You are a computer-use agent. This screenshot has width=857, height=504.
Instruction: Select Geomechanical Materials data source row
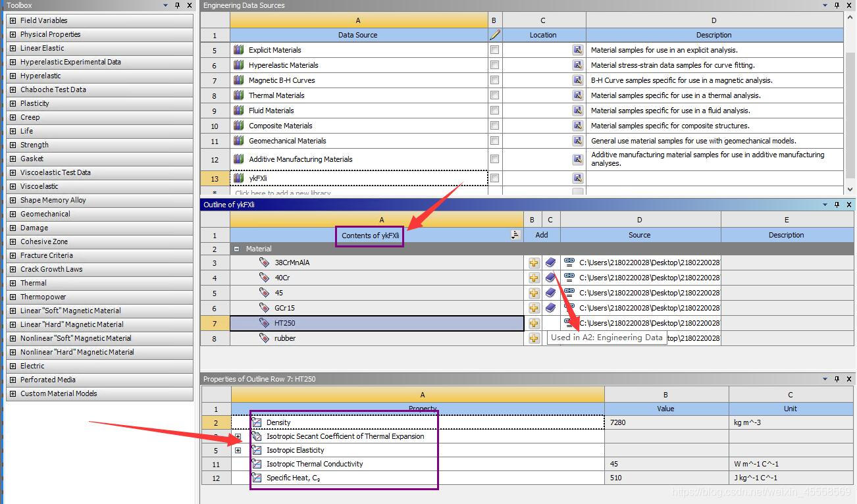coord(358,140)
